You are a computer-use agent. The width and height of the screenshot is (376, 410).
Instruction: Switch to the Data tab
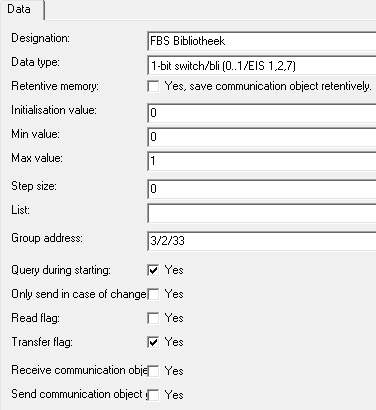tap(22, 10)
